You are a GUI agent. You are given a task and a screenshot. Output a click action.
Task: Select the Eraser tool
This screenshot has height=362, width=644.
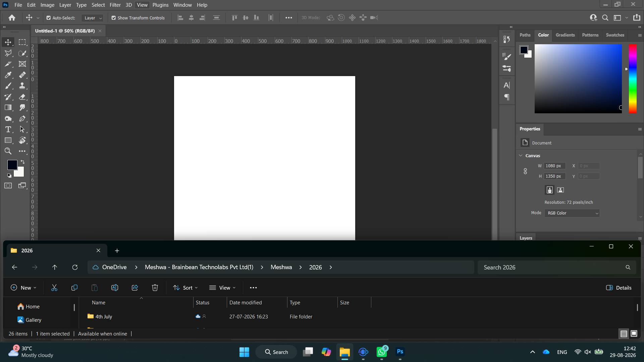pos(22,97)
